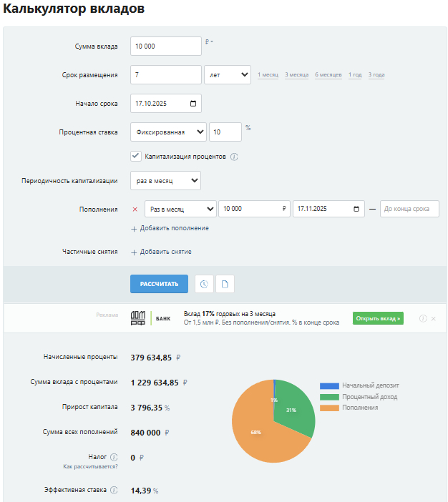Viewport: 448px width, 502px height.
Task: Click the info icon next to Эффективная ставка
Action: tap(113, 490)
